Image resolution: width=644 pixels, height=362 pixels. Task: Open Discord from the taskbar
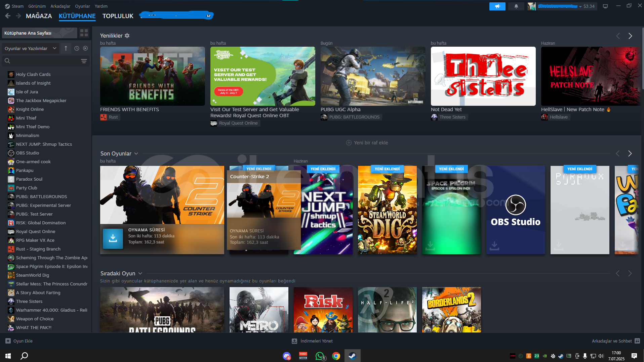(x=287, y=356)
